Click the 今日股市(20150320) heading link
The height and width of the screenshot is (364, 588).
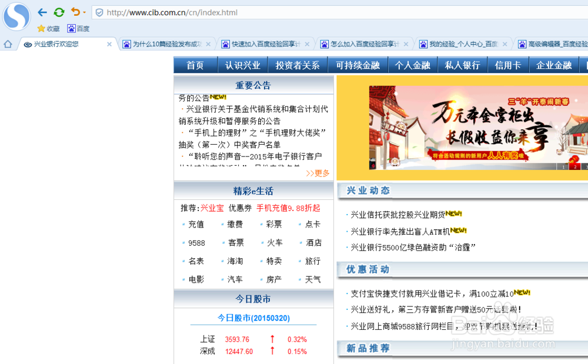[x=254, y=318]
